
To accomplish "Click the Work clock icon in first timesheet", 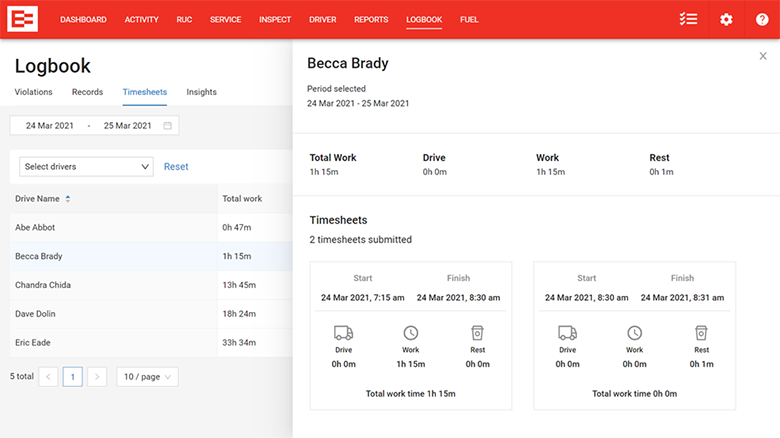I will [x=411, y=332].
